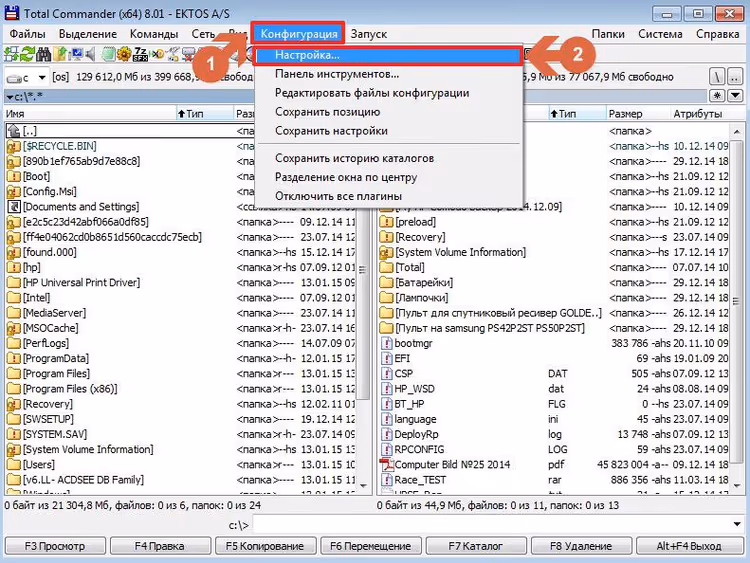Viewport: 750px width, 563px height.
Task: Click the MSOCache folder icon
Action: click(x=14, y=328)
